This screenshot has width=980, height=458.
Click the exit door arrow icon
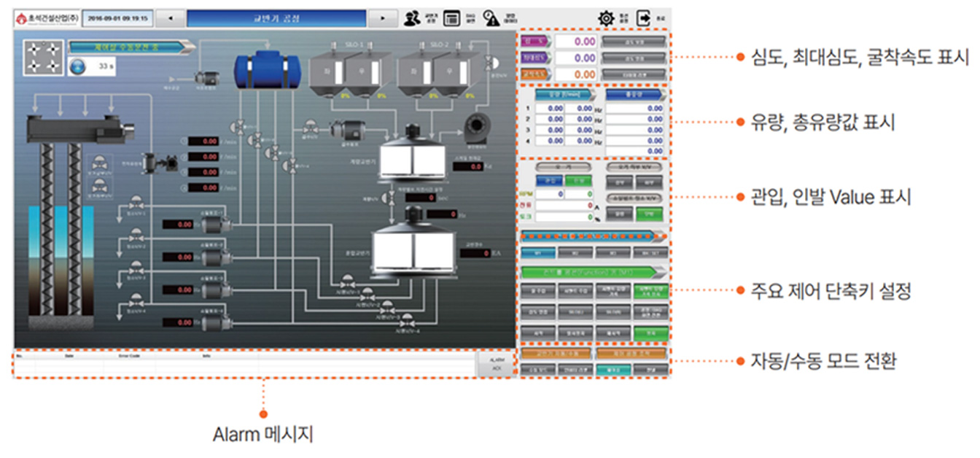[643, 18]
